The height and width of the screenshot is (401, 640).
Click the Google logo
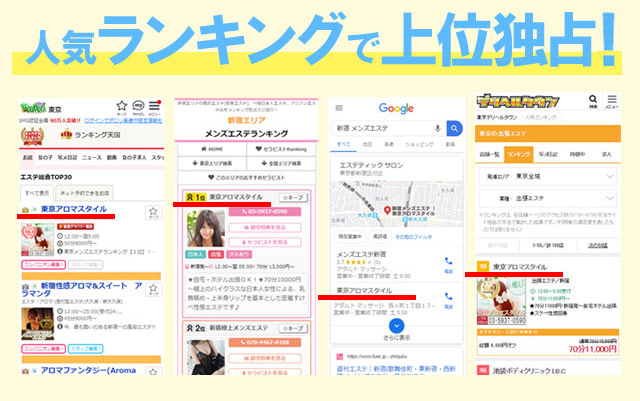[x=396, y=108]
